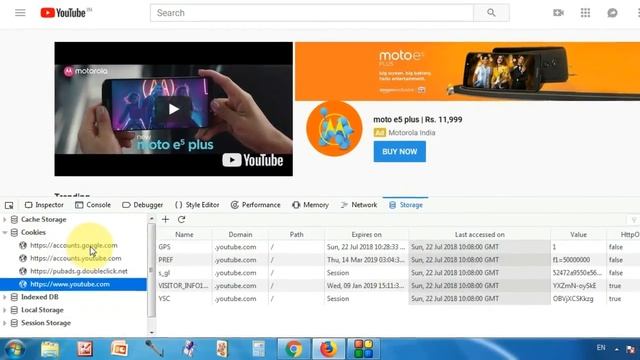The image size is (640, 360).
Task: Click the Local Storage database icon
Action: pos(14,310)
